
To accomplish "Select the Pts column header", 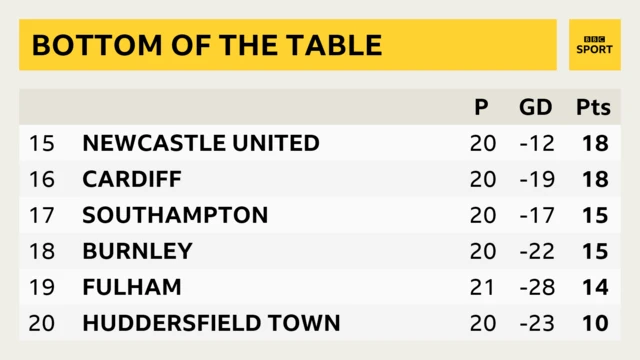I will pos(593,107).
